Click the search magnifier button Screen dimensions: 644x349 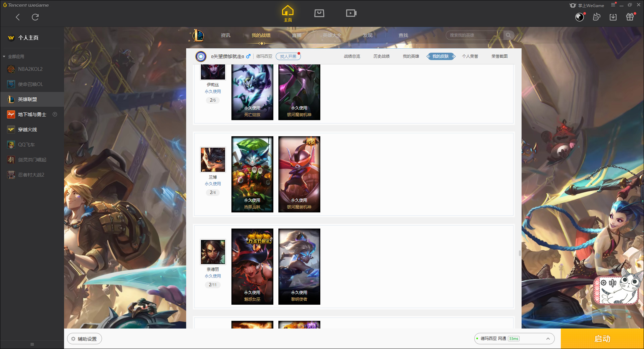click(x=508, y=35)
